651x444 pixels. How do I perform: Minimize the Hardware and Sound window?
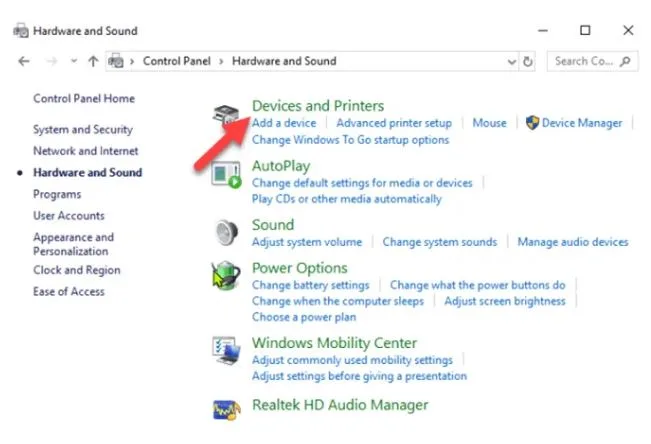point(543,30)
